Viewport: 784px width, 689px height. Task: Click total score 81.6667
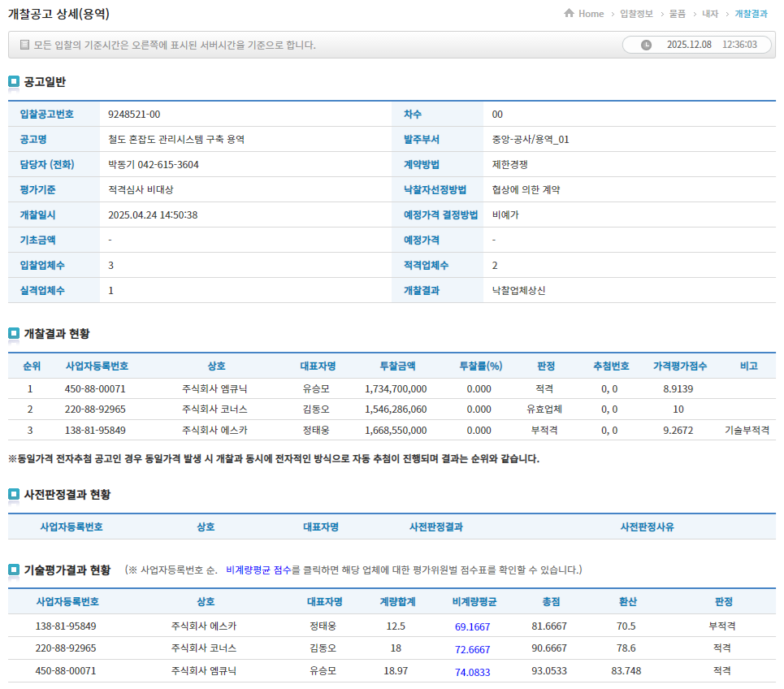tap(549, 626)
